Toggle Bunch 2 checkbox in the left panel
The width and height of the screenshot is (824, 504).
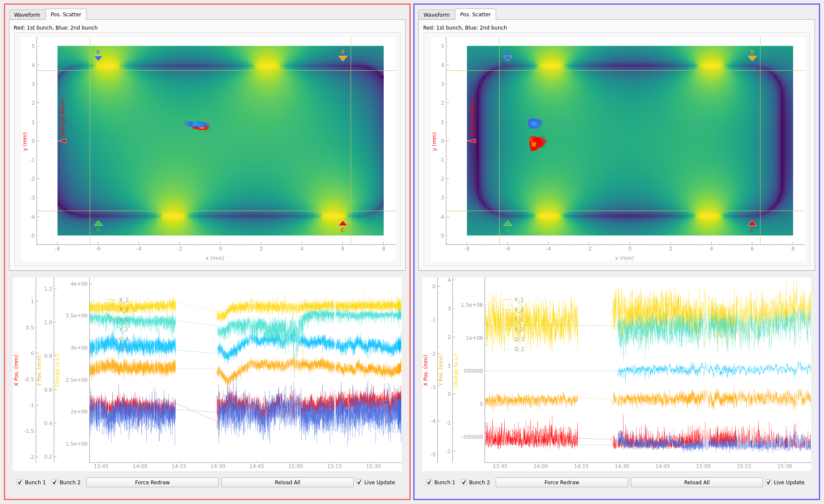pyautogui.click(x=55, y=482)
